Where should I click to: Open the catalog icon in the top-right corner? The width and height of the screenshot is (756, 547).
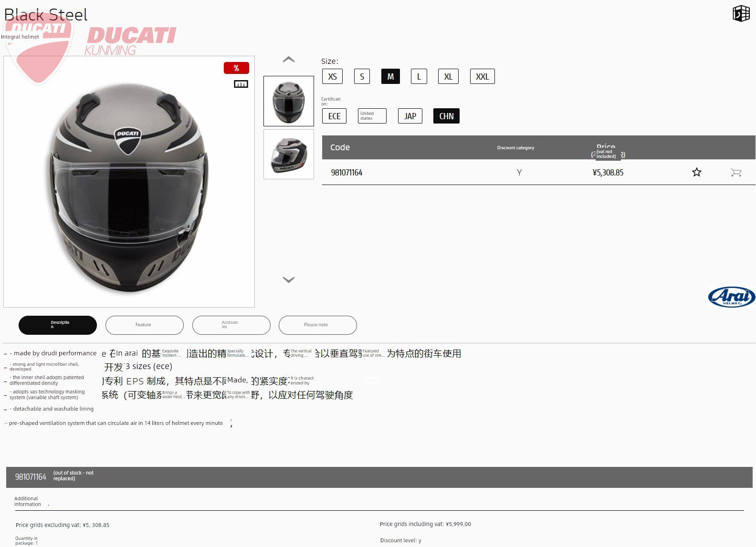pos(741,13)
